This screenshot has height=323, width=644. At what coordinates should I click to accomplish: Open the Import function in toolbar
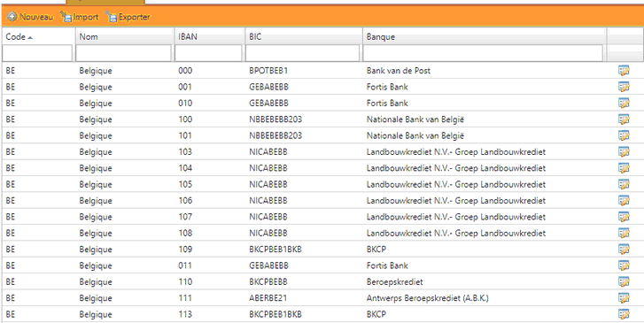(80, 17)
